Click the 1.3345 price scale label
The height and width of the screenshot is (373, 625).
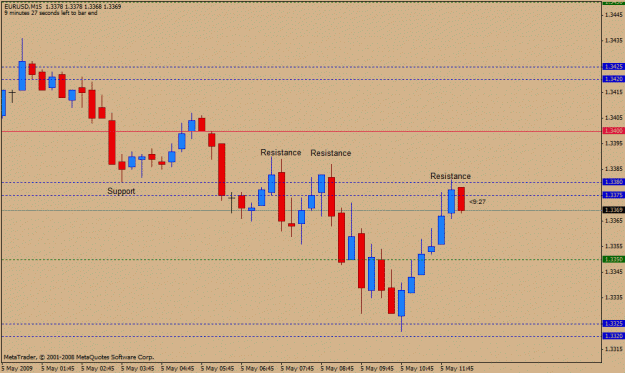614,272
